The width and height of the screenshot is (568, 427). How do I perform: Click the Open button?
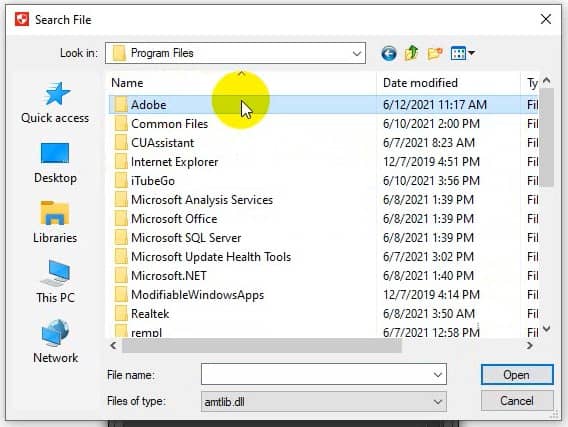(517, 374)
